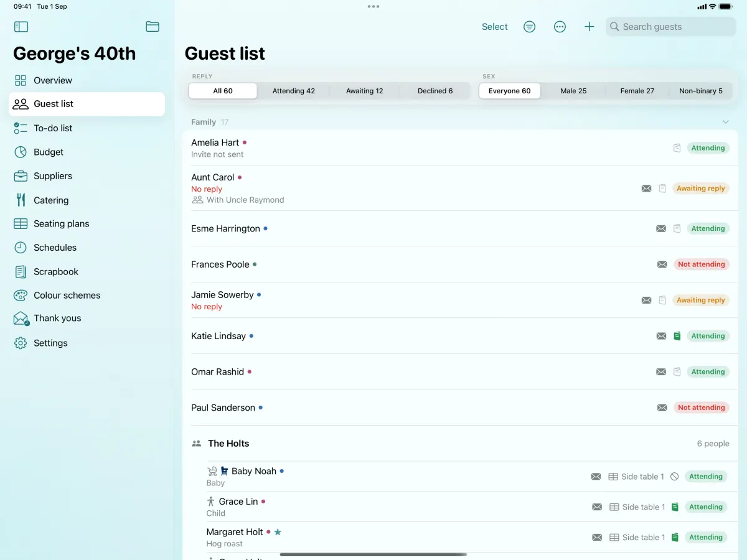Add a new guest with plus icon
The image size is (747, 560).
pos(590,27)
